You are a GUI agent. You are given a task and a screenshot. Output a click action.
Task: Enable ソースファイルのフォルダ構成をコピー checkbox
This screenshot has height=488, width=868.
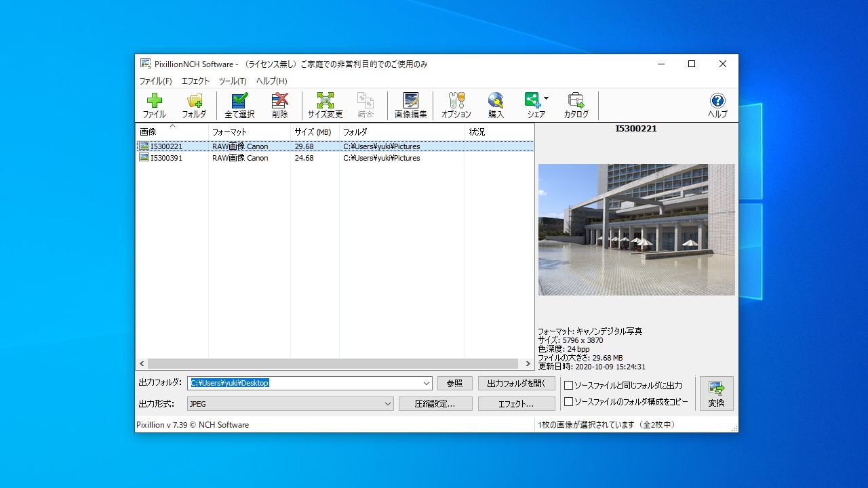point(569,402)
